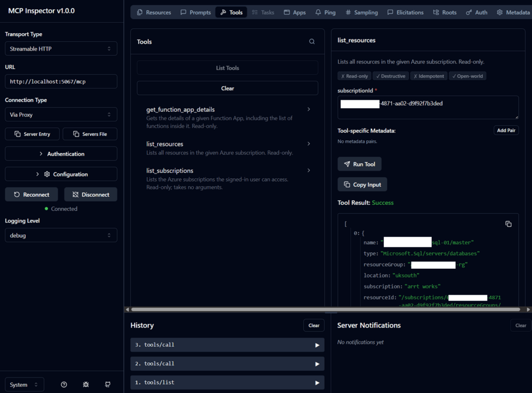Click the Server Entry button
532x393 pixels.
pyautogui.click(x=32, y=134)
